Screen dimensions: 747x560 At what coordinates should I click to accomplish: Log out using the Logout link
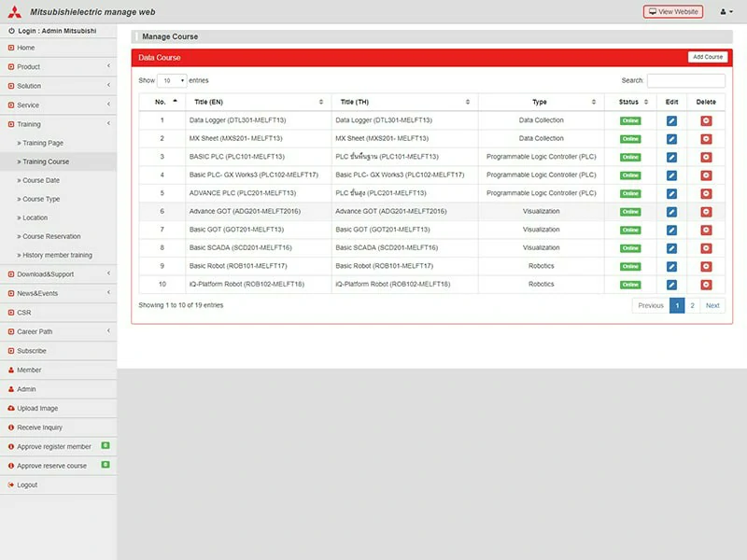pos(58,484)
